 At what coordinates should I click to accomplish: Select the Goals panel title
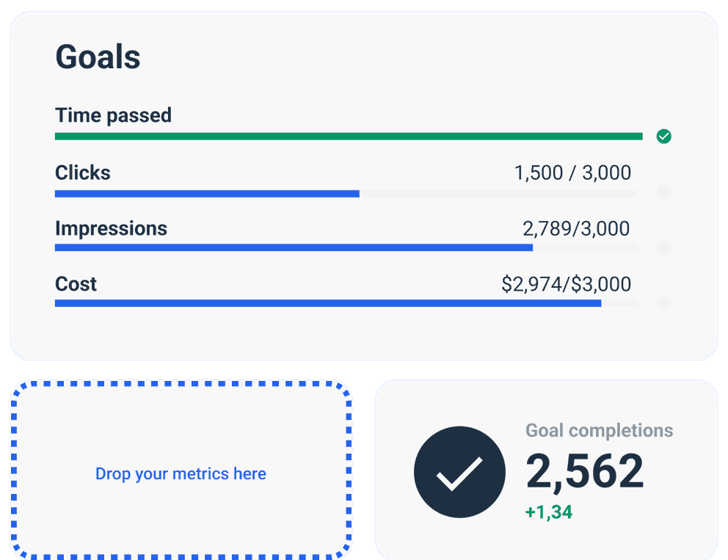click(x=98, y=56)
